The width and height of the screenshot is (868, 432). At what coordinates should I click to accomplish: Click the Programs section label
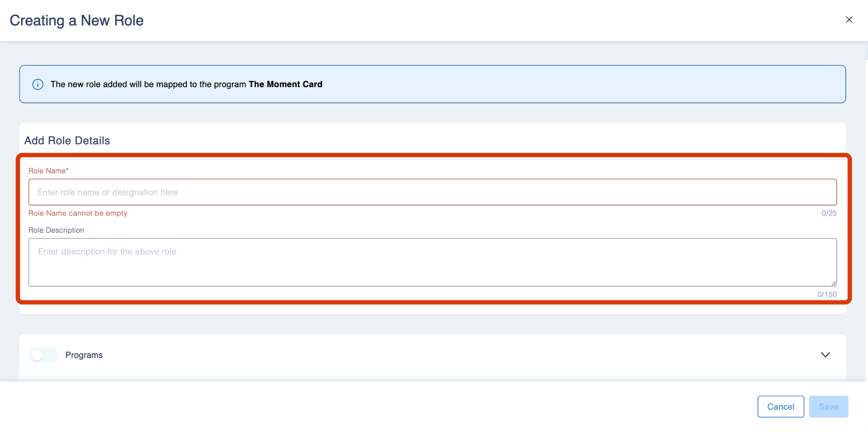[x=84, y=355]
